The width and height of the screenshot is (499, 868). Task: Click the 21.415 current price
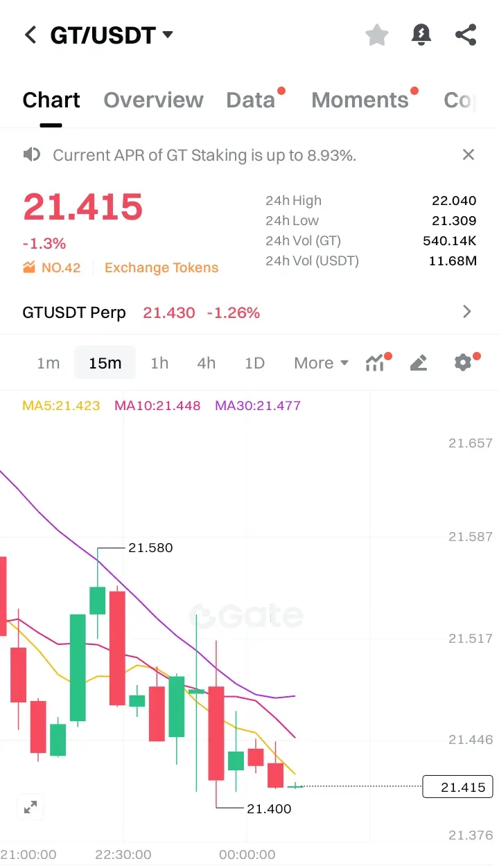pyautogui.click(x=83, y=207)
